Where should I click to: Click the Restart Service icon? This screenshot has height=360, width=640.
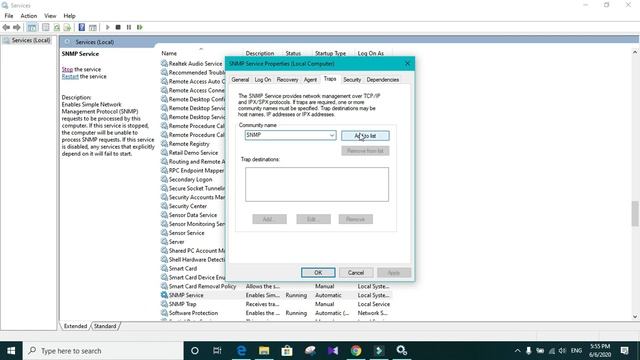pyautogui.click(x=140, y=27)
